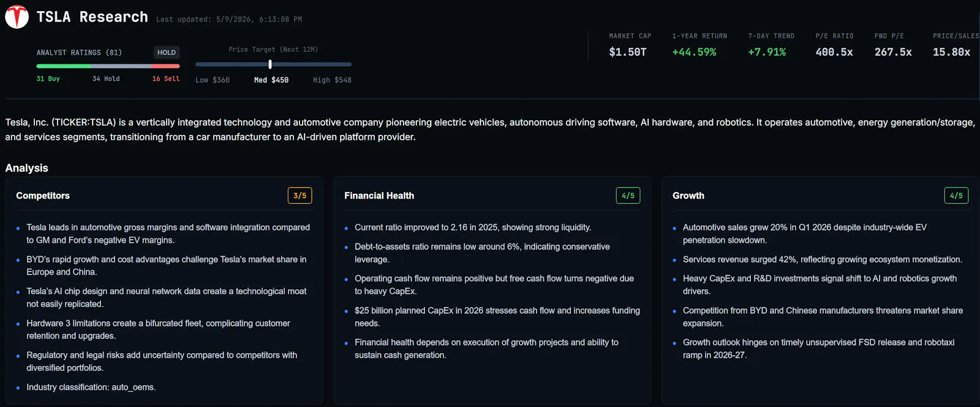Click the High $548 price target
980x407 pixels.
(332, 80)
